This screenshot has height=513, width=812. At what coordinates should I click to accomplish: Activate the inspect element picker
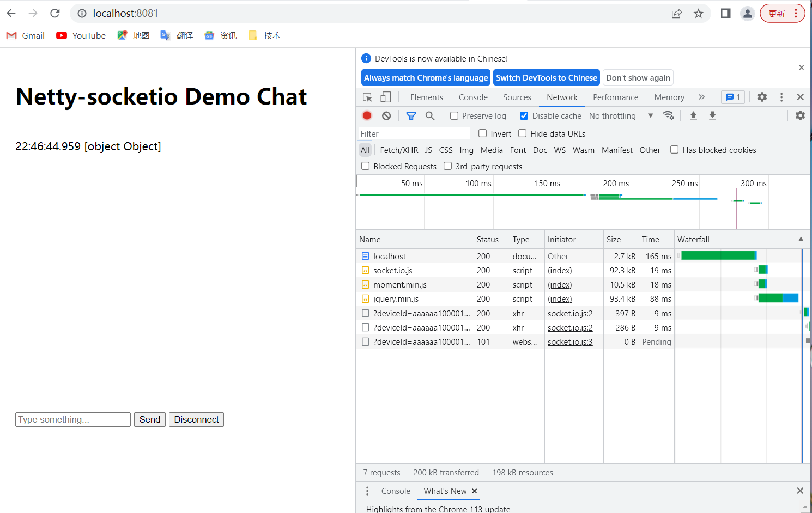pos(367,97)
